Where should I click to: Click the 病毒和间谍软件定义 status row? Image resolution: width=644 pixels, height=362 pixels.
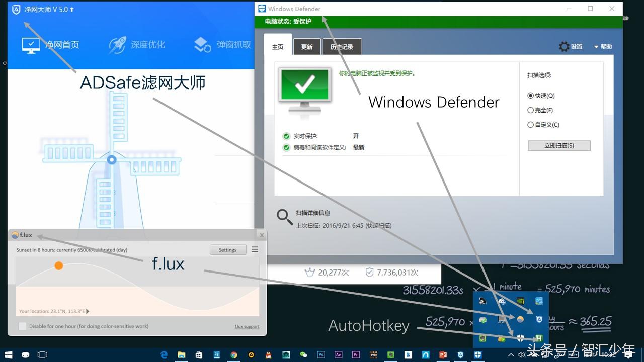[324, 148]
